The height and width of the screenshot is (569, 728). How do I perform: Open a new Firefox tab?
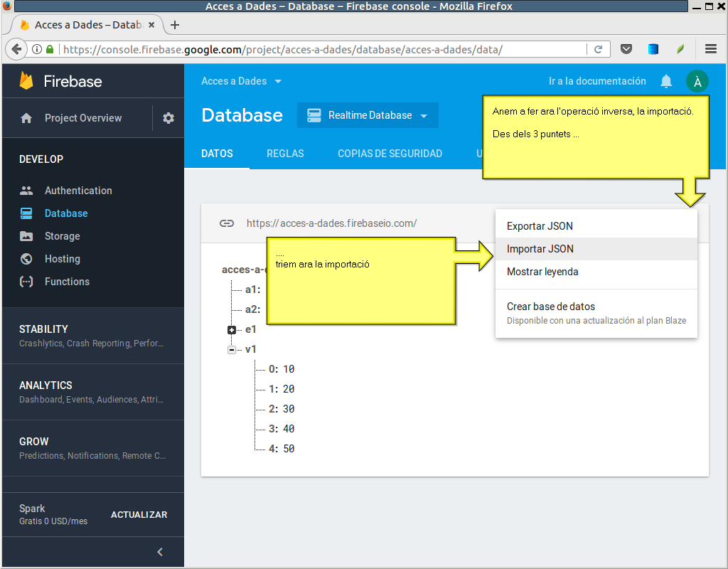point(175,25)
